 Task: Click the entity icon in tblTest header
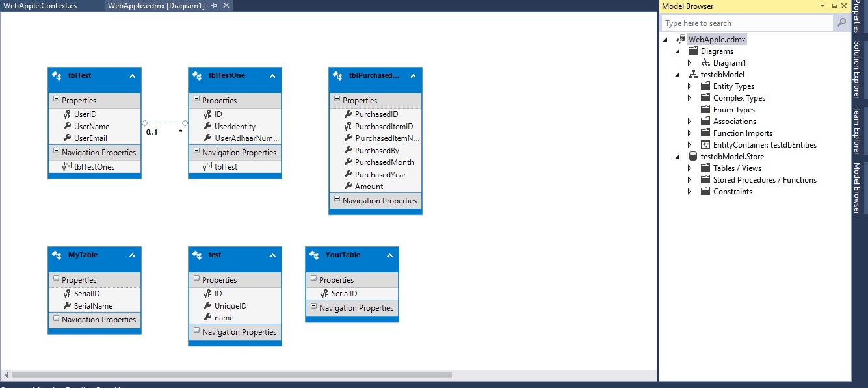click(55, 74)
